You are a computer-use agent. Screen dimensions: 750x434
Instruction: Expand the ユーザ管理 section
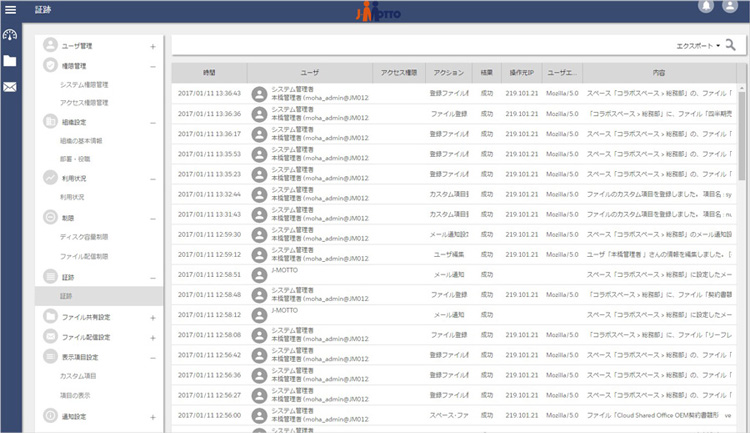[152, 47]
